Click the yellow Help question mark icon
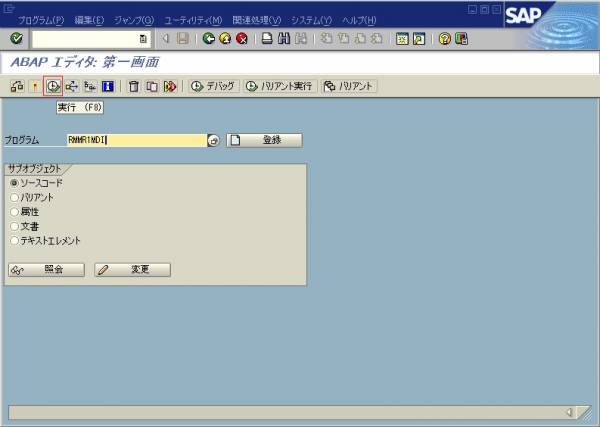This screenshot has width=600, height=427. tap(445, 39)
